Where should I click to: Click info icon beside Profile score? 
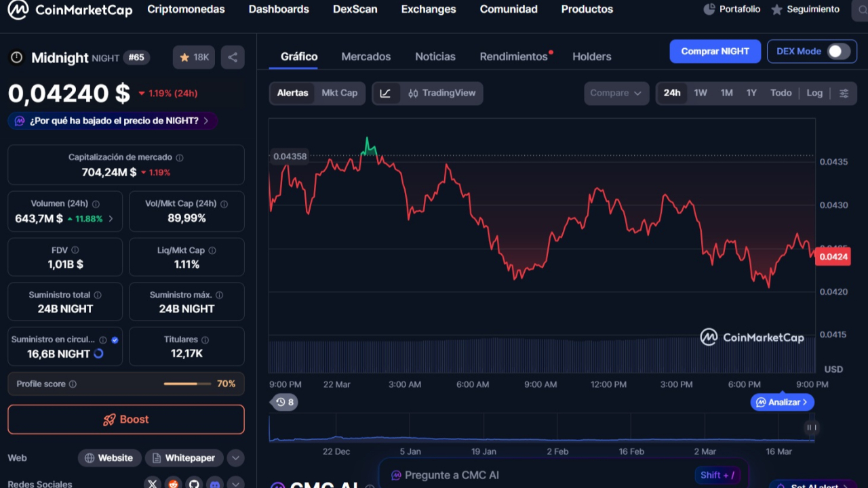pos(73,384)
